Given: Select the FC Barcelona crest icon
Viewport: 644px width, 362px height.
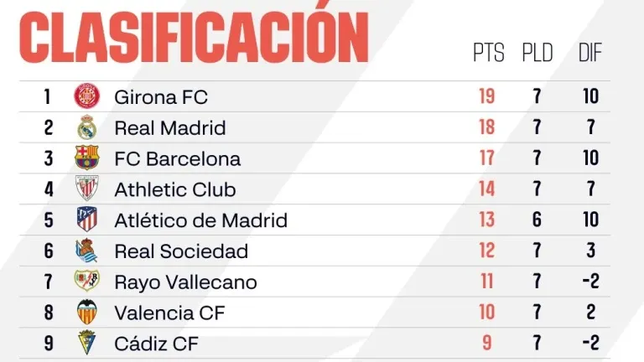Looking at the screenshot, I should pos(86,158).
